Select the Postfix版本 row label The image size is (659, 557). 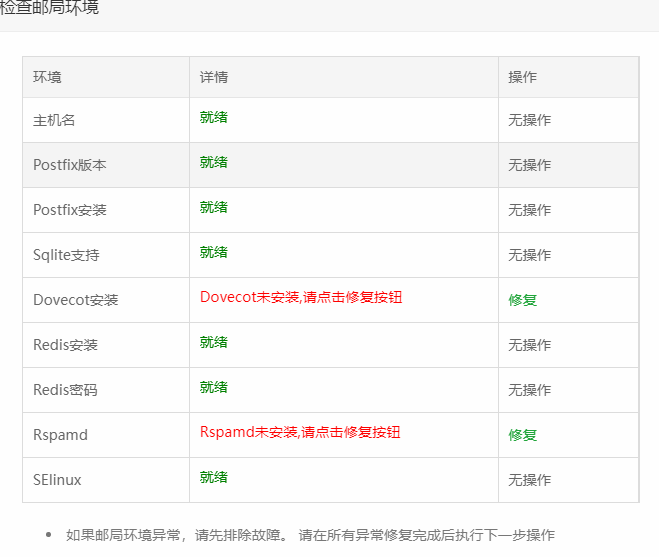click(x=70, y=165)
